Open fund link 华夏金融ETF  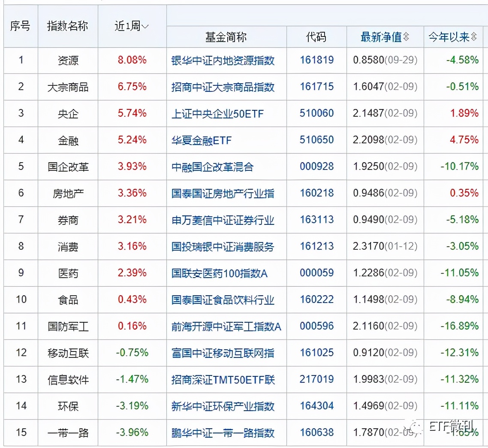tap(202, 140)
